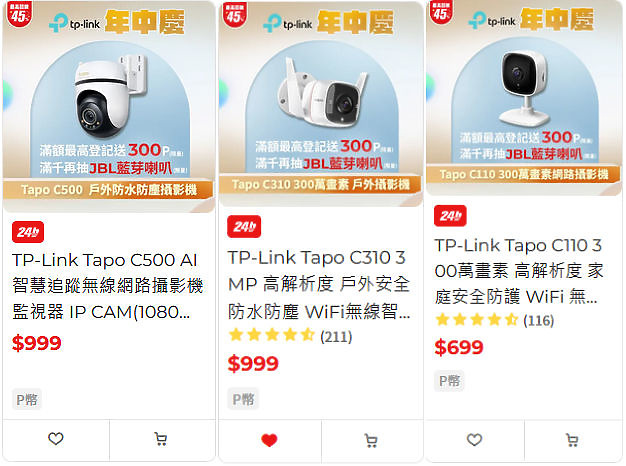Unfavorite the Tapo C310 red heart
The height and width of the screenshot is (466, 626).
[x=269, y=440]
